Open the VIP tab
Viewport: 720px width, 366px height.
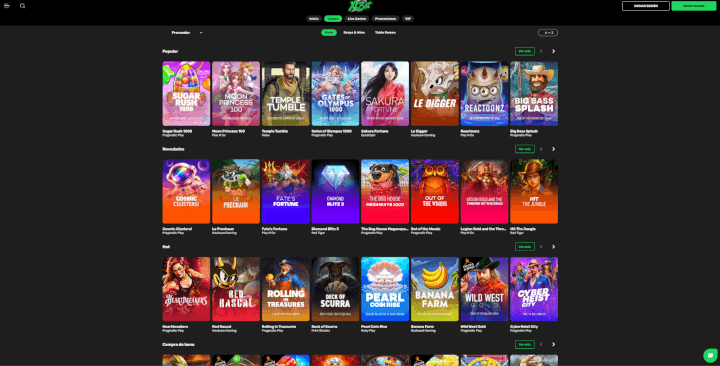(408, 19)
